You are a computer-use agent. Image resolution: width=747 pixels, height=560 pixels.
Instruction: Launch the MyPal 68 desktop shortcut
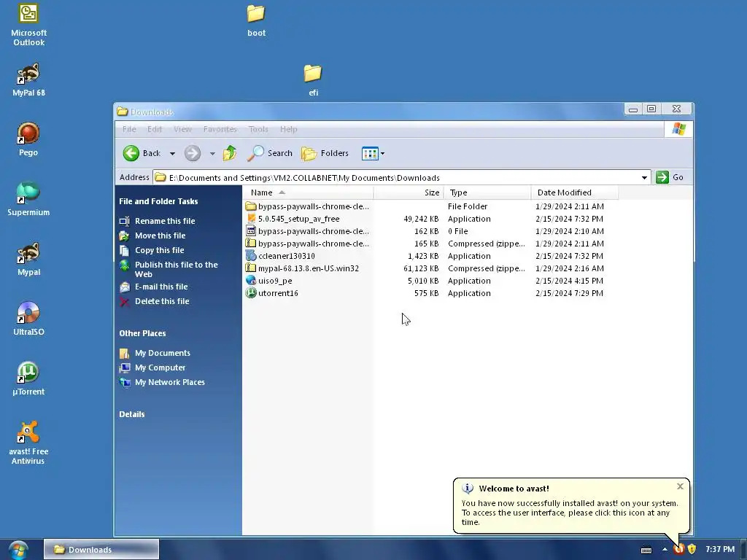(x=28, y=80)
